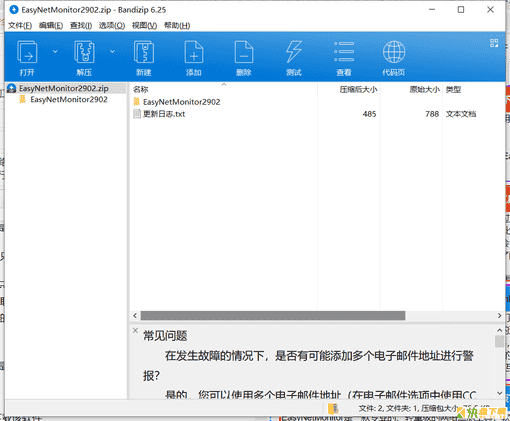Click the New archive (新建) icon
The width and height of the screenshot is (510, 421).
click(144, 52)
